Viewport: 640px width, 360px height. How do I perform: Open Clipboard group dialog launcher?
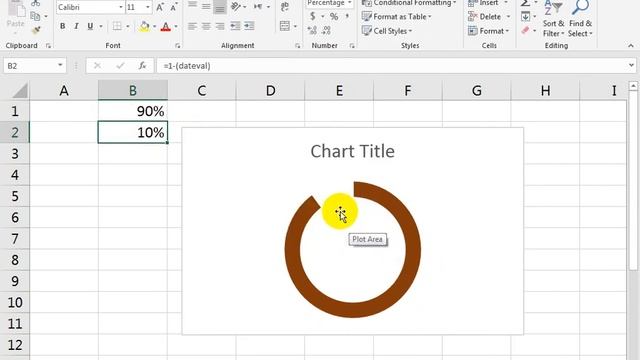click(x=48, y=46)
